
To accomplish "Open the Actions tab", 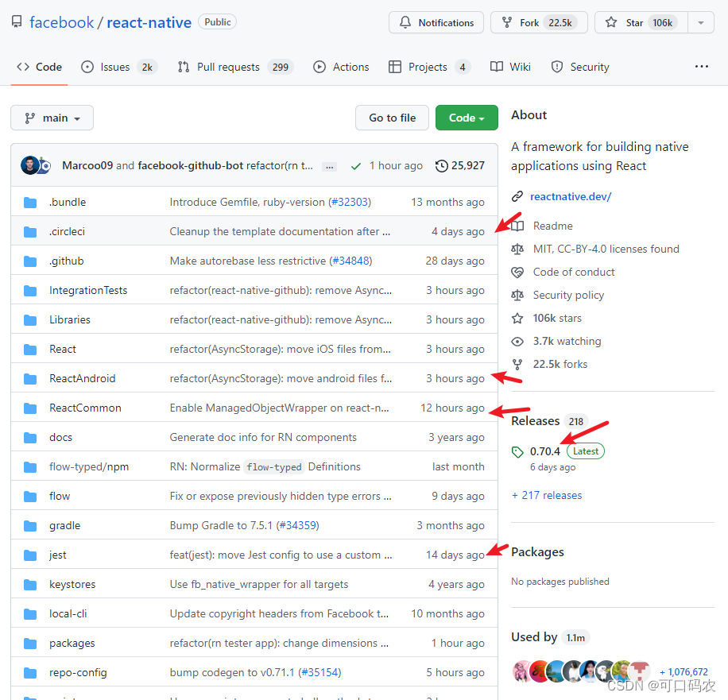I will pyautogui.click(x=341, y=67).
